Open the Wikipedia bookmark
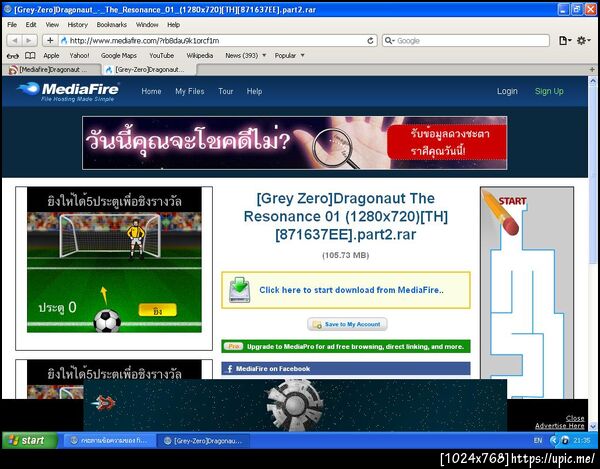 pyautogui.click(x=199, y=55)
